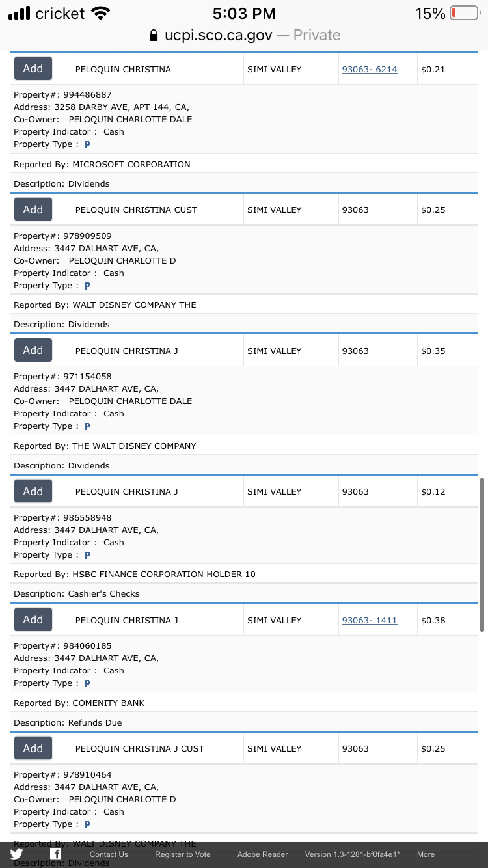Screen dimensions: 488x868
Task: Select 'Property#: 971154058' text
Action: pyautogui.click(x=62, y=376)
